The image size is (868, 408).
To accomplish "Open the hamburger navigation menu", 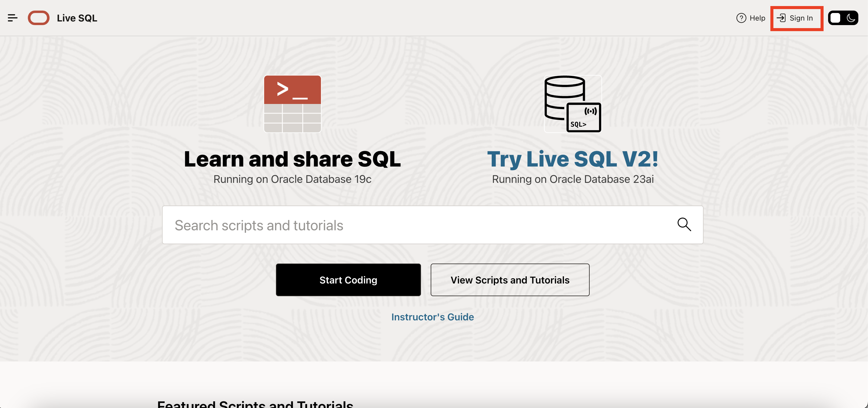I will pos(13,18).
